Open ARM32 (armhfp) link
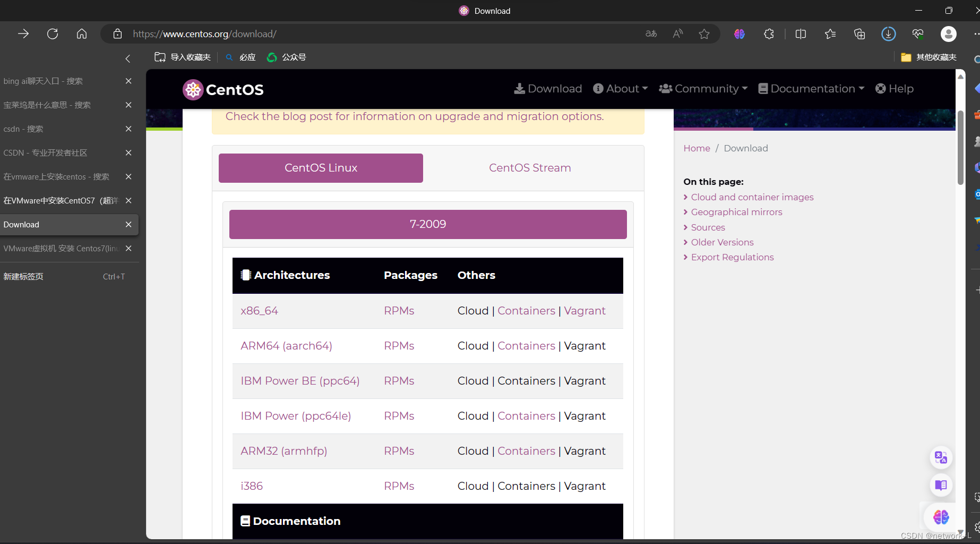Screen dimensions: 980x544 click(x=283, y=451)
